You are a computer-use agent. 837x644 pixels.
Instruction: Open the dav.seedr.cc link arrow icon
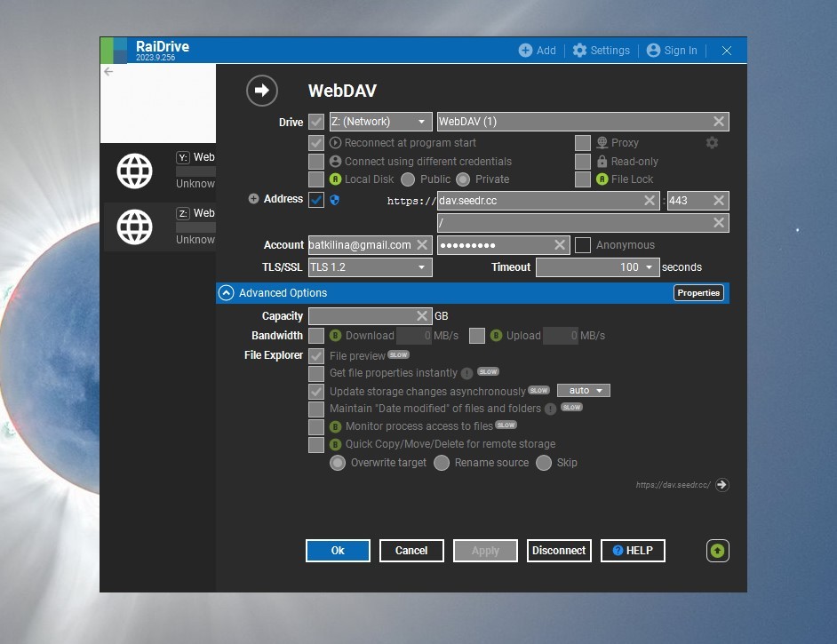[722, 485]
